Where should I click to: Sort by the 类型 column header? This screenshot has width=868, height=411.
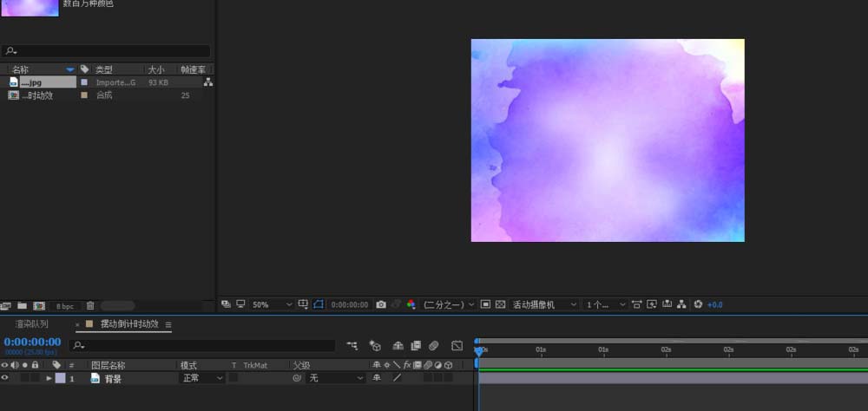pyautogui.click(x=103, y=69)
